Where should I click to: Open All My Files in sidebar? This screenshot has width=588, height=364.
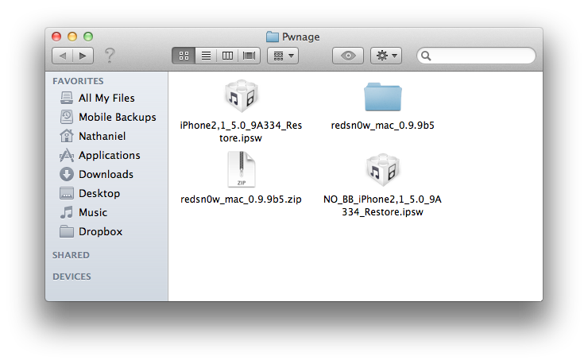(106, 98)
